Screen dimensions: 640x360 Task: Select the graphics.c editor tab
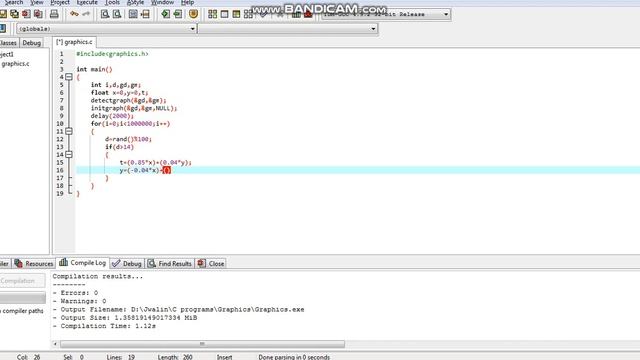coord(74,42)
